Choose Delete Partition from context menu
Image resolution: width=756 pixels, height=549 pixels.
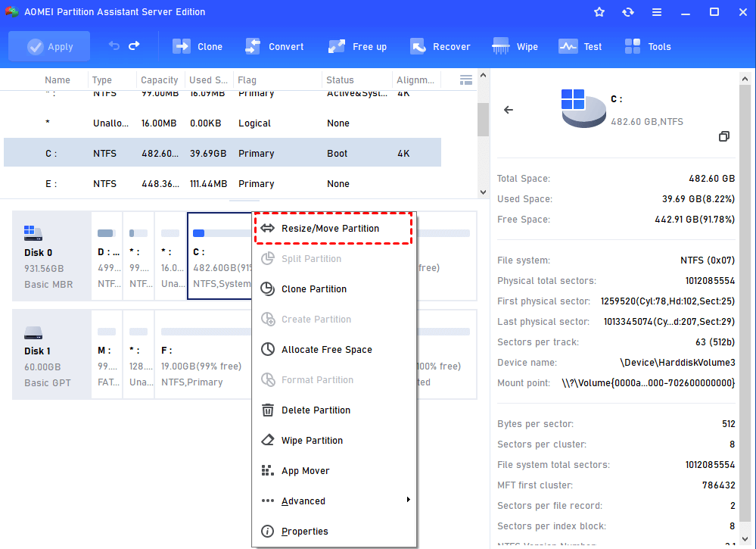click(334, 410)
